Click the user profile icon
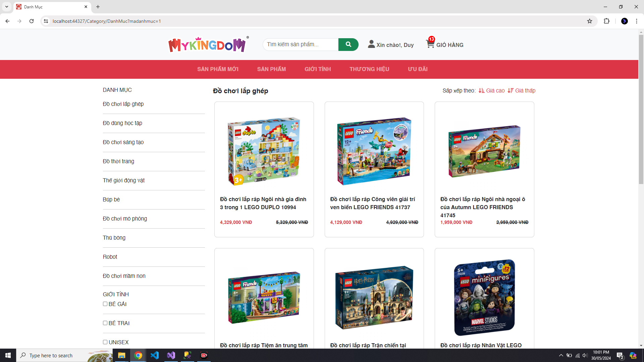 pos(371,44)
